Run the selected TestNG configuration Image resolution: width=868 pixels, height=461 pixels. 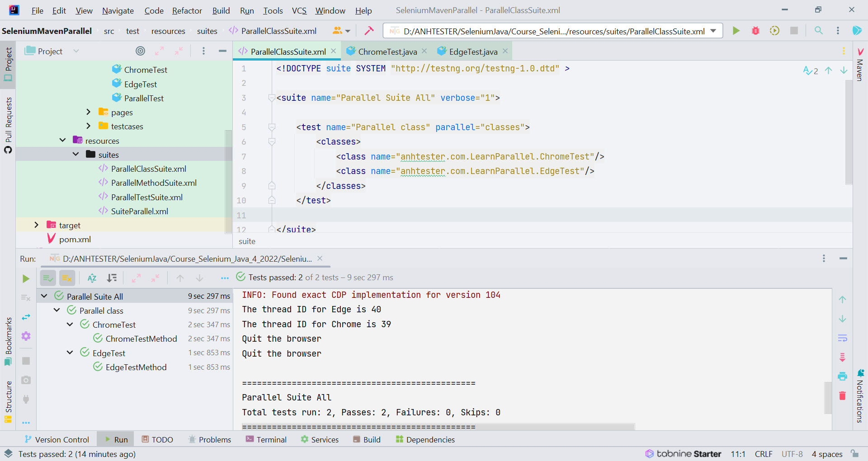(x=736, y=31)
